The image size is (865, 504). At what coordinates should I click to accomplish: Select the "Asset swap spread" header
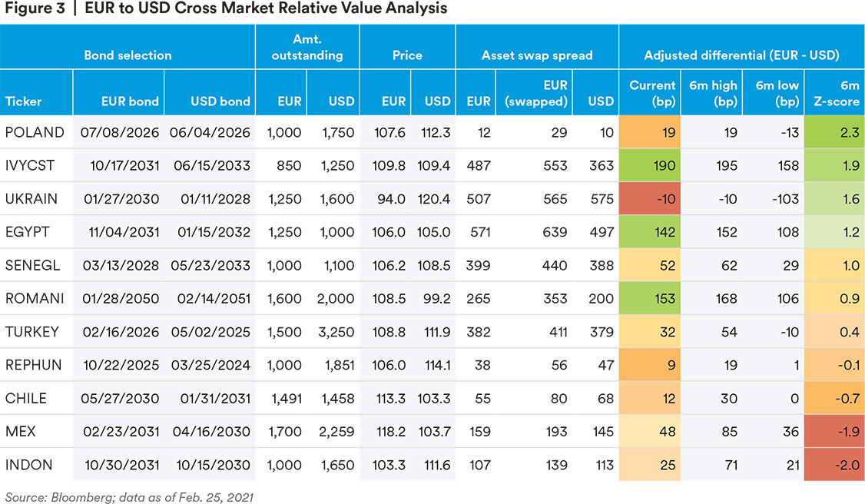coord(536,55)
